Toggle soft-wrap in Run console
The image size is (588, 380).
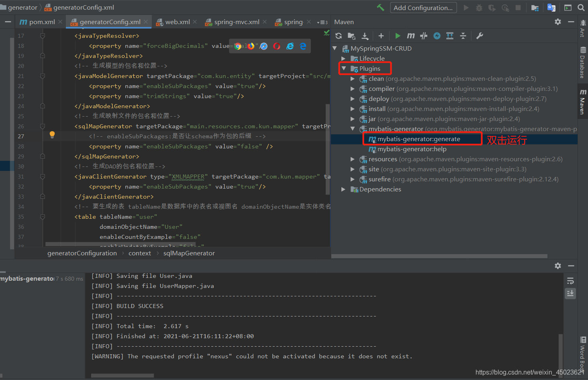(x=570, y=281)
